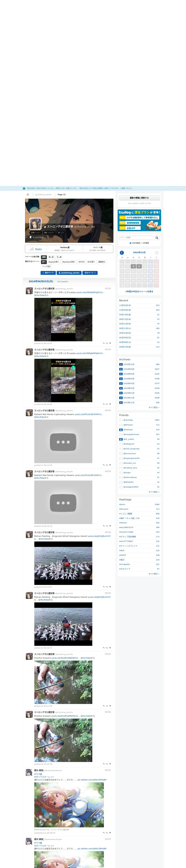Show 全て tweets filter
Screen dimensions: 186x868
pyautogui.click(x=44, y=262)
